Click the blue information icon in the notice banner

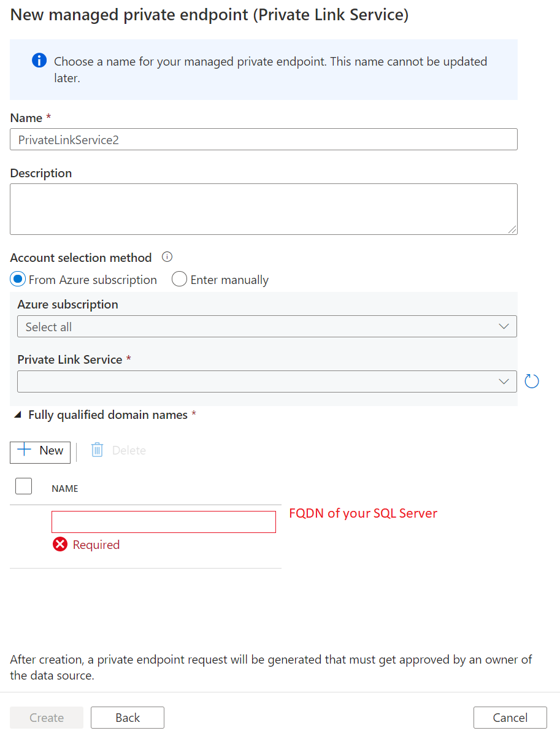pyautogui.click(x=39, y=61)
